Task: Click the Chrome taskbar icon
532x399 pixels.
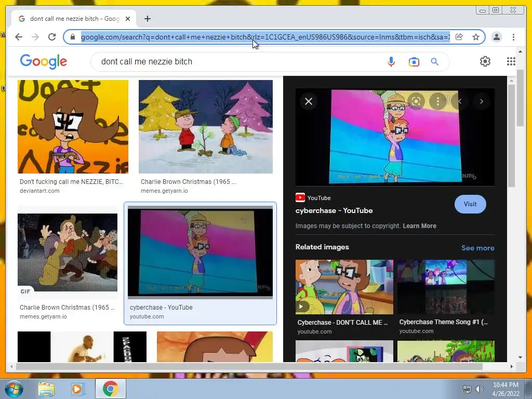Action: coord(110,389)
